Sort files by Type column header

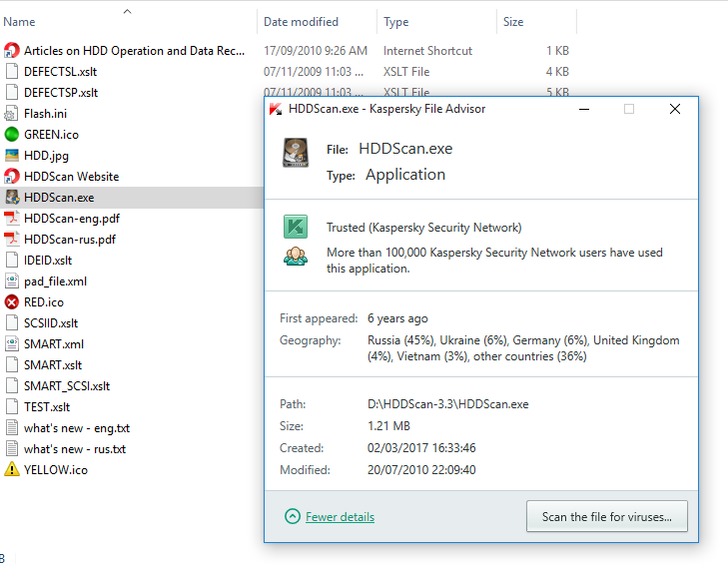(x=396, y=22)
